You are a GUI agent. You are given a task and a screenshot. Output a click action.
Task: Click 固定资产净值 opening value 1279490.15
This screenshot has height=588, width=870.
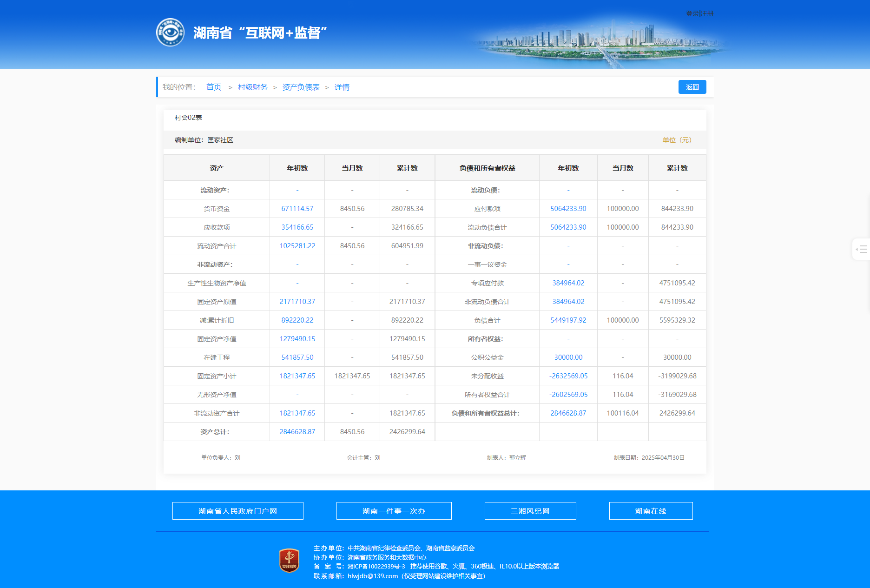click(297, 339)
